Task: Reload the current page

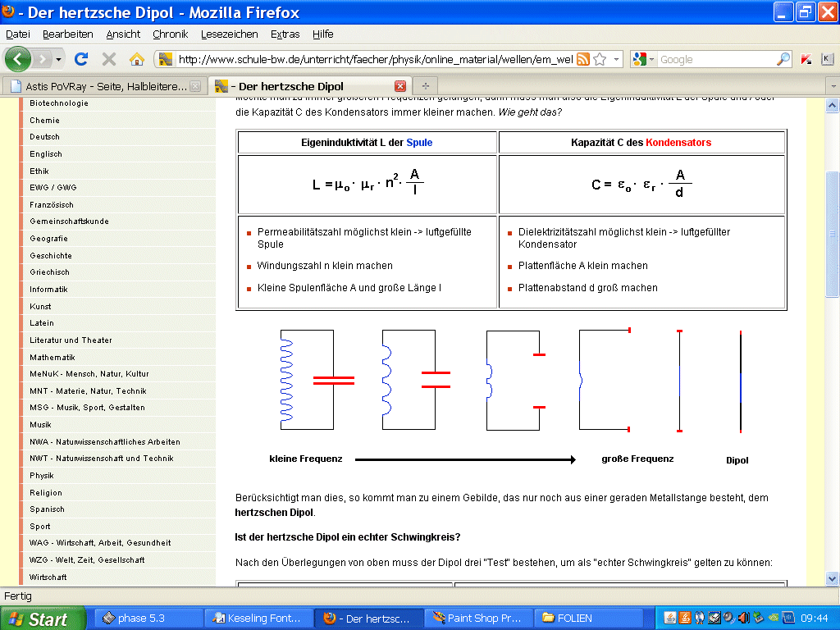Action: pyautogui.click(x=81, y=59)
